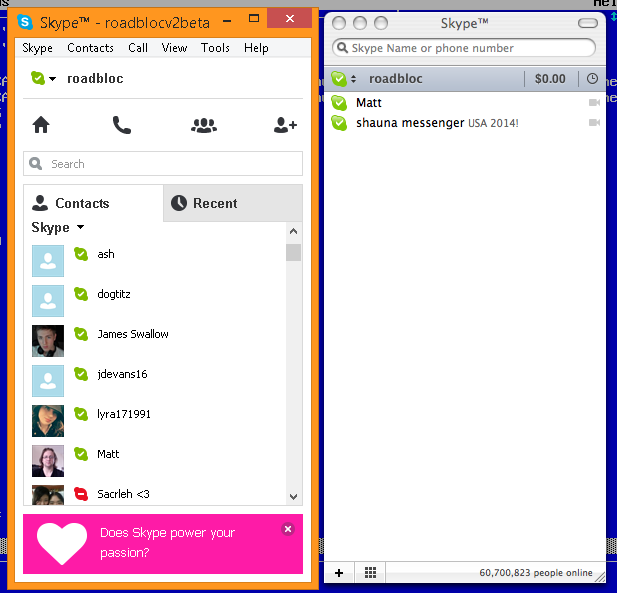
Task: Click the heart icon in pink banner
Action: (x=62, y=543)
